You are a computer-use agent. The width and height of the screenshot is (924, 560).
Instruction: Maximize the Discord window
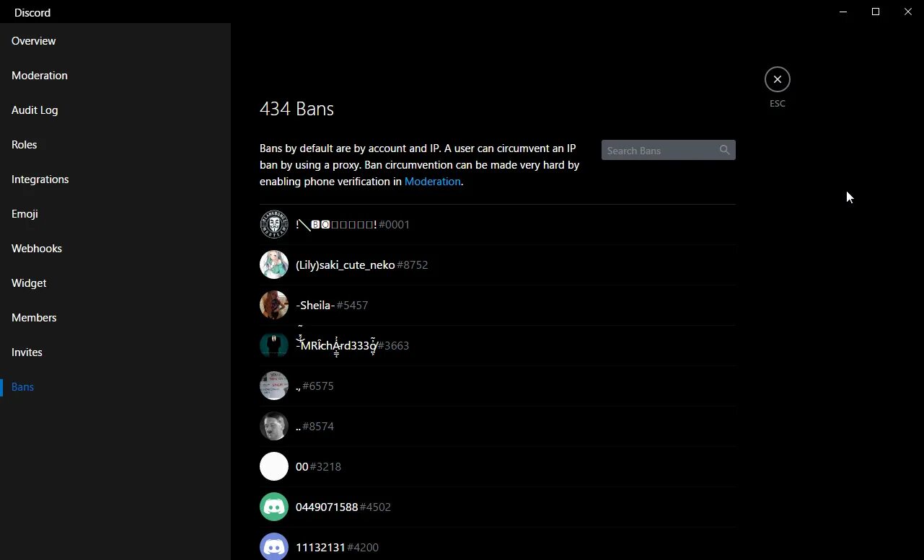tap(876, 12)
